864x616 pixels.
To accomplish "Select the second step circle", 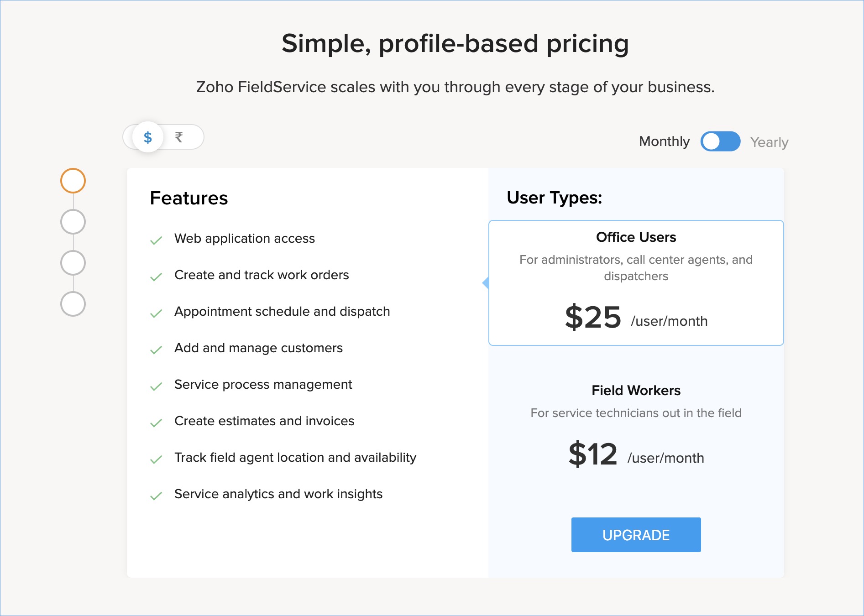I will coord(73,222).
